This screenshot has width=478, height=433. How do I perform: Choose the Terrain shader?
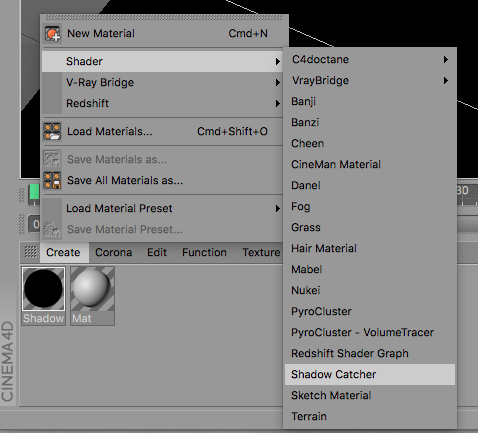tap(370, 416)
